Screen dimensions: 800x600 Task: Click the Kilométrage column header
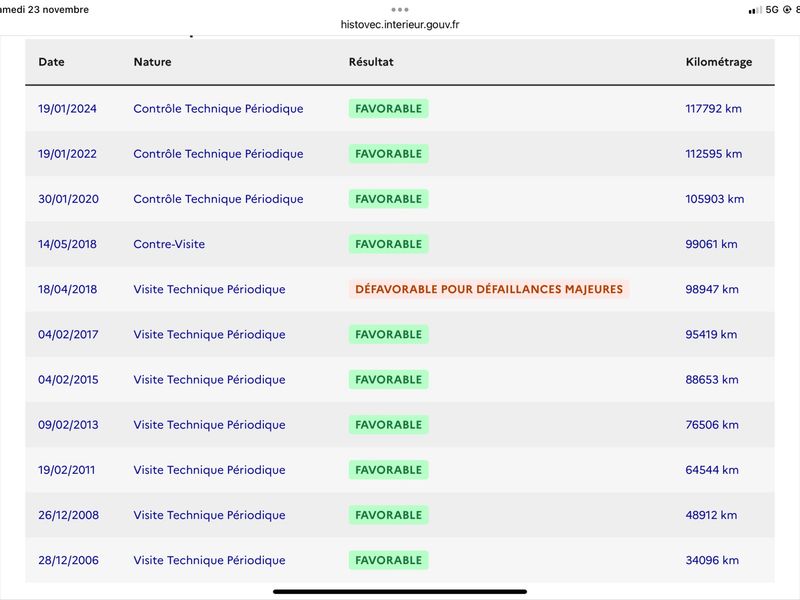tap(718, 62)
